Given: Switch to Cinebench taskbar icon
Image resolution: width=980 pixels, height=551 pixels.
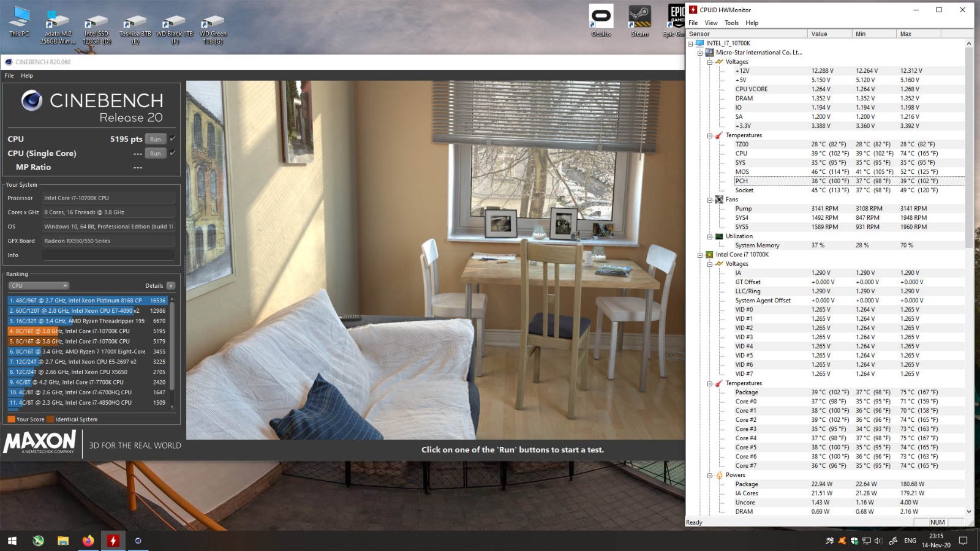Looking at the screenshot, I should pos(138,541).
